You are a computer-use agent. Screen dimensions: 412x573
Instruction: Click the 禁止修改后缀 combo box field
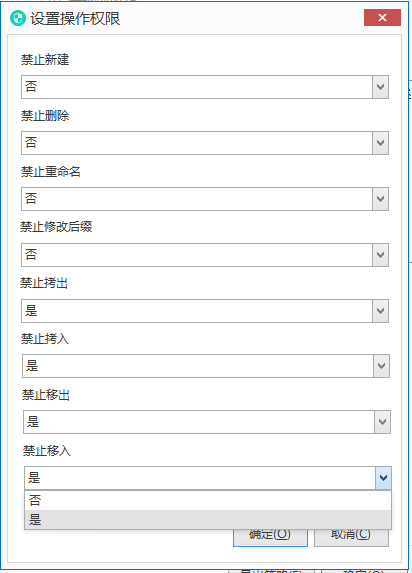pyautogui.click(x=205, y=255)
